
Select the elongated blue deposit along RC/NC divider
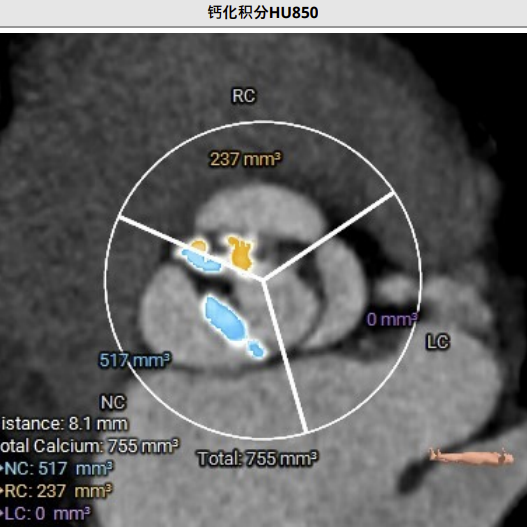coord(202,260)
